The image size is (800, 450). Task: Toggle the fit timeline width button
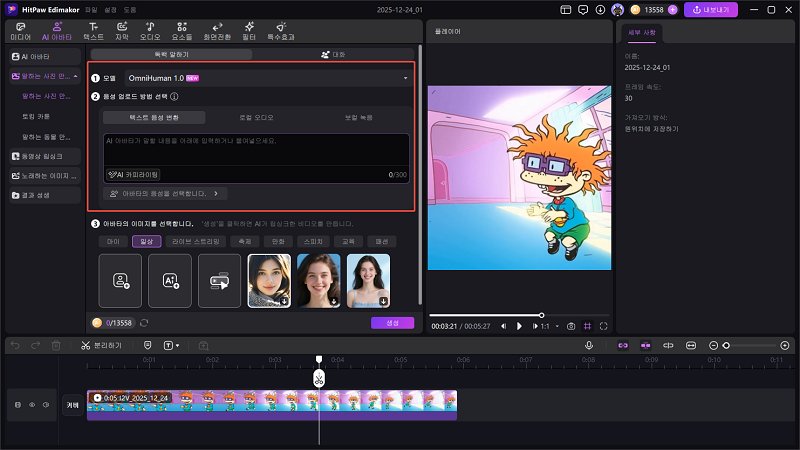pos(690,345)
